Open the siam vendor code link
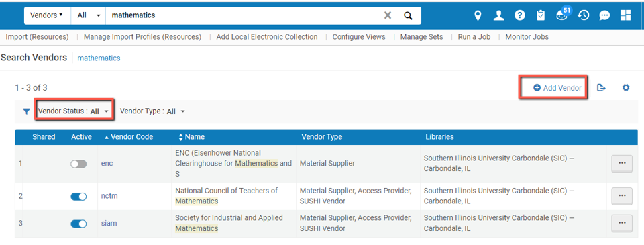Screen dimensions: 644x245 click(x=109, y=224)
